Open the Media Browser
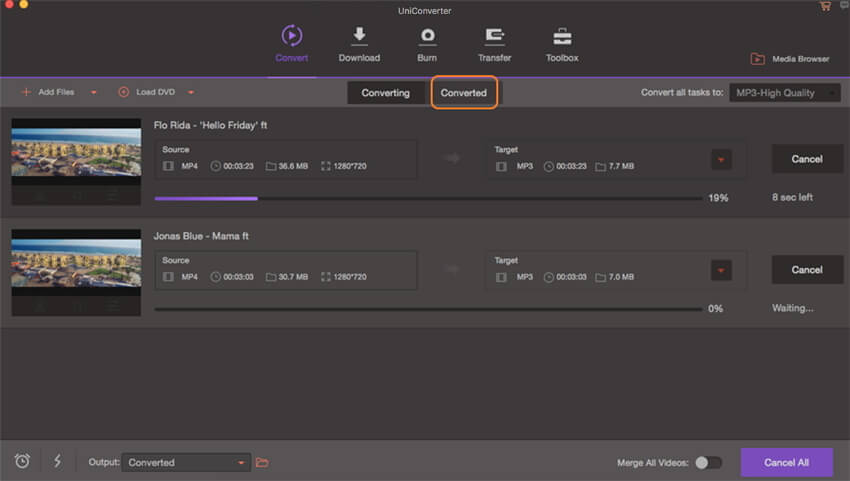This screenshot has height=481, width=850. (x=790, y=59)
